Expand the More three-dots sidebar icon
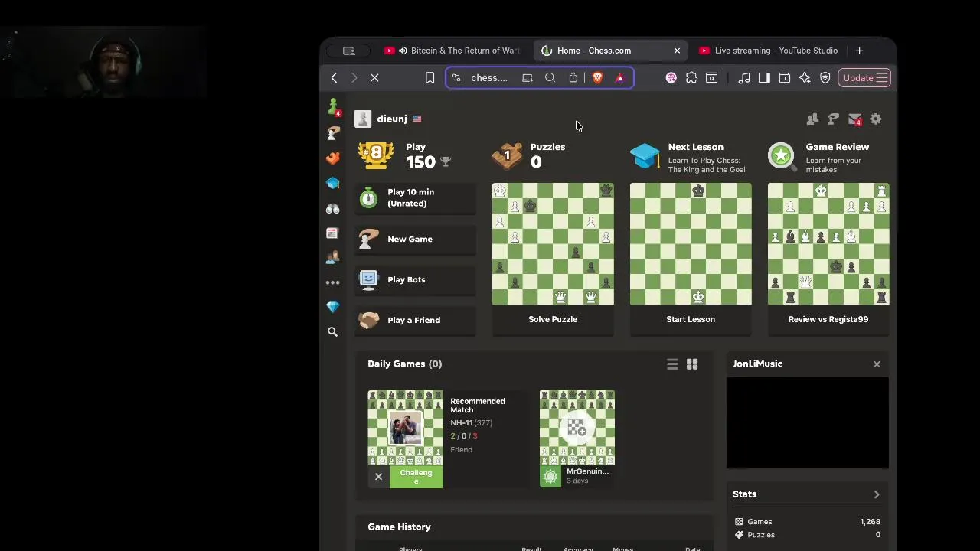This screenshot has width=980, height=551. (x=332, y=282)
